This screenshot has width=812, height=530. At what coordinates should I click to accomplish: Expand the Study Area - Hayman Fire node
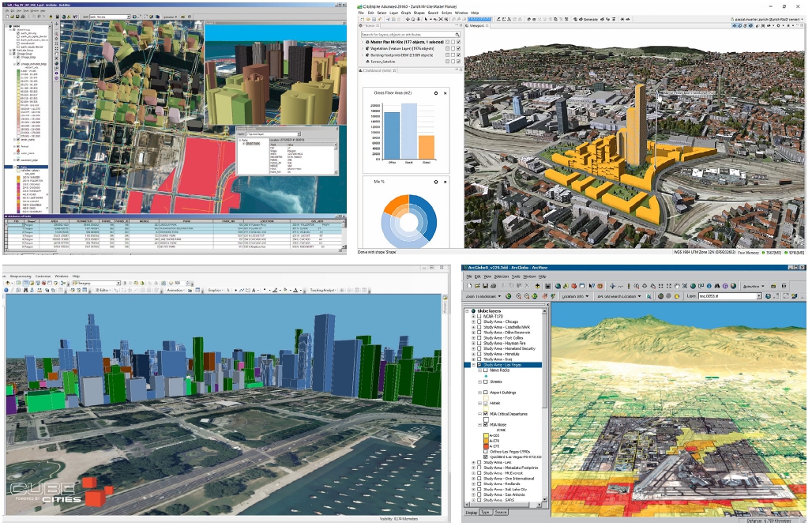[x=473, y=343]
